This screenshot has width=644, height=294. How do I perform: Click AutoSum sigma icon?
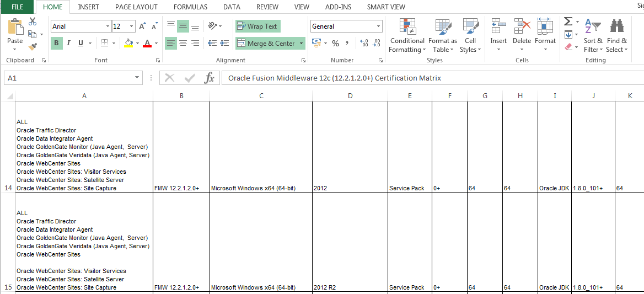tap(568, 22)
